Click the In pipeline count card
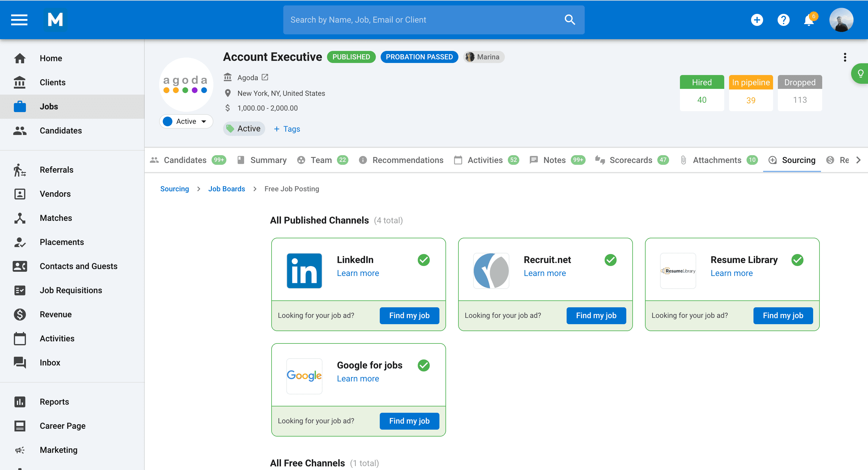The width and height of the screenshot is (868, 470). [x=751, y=93]
